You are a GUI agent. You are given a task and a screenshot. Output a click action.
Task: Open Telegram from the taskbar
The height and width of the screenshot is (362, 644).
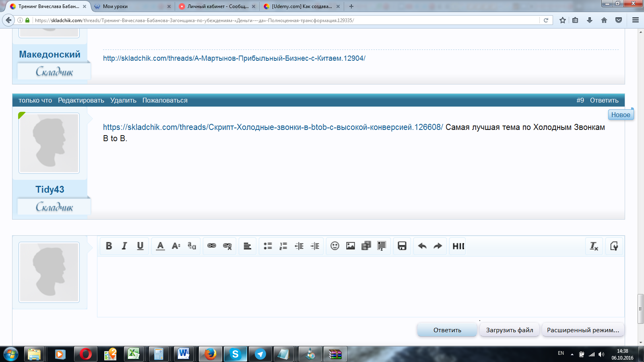[260, 354]
